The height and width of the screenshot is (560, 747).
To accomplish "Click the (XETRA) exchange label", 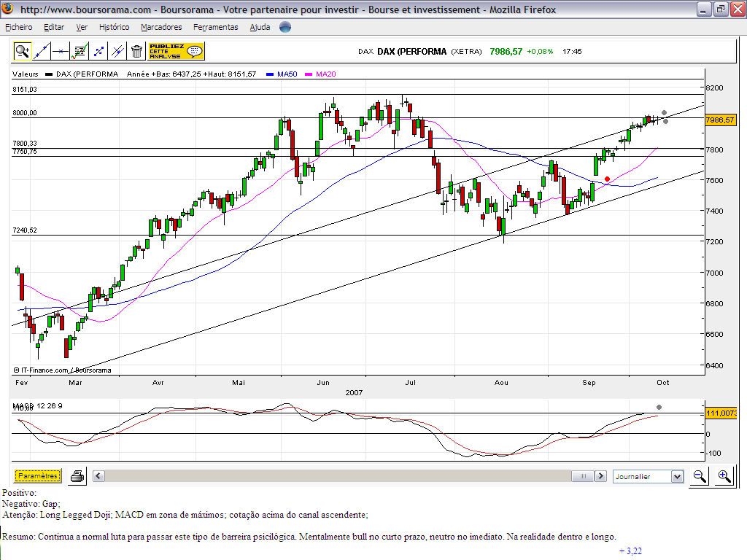I will tap(466, 52).
